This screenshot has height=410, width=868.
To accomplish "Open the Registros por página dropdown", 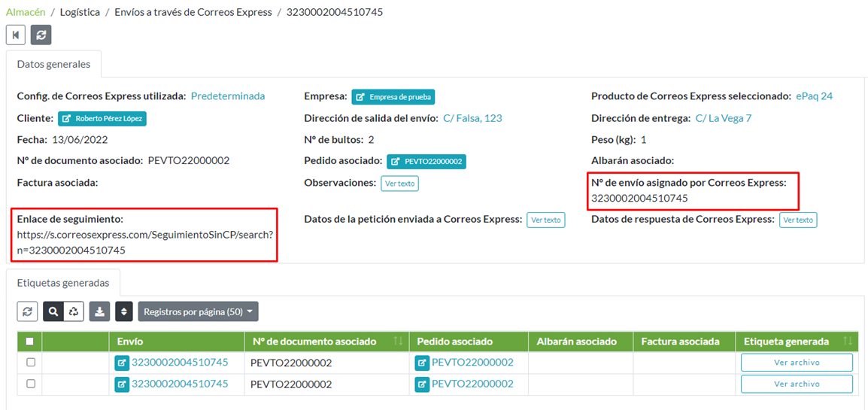I will click(199, 311).
